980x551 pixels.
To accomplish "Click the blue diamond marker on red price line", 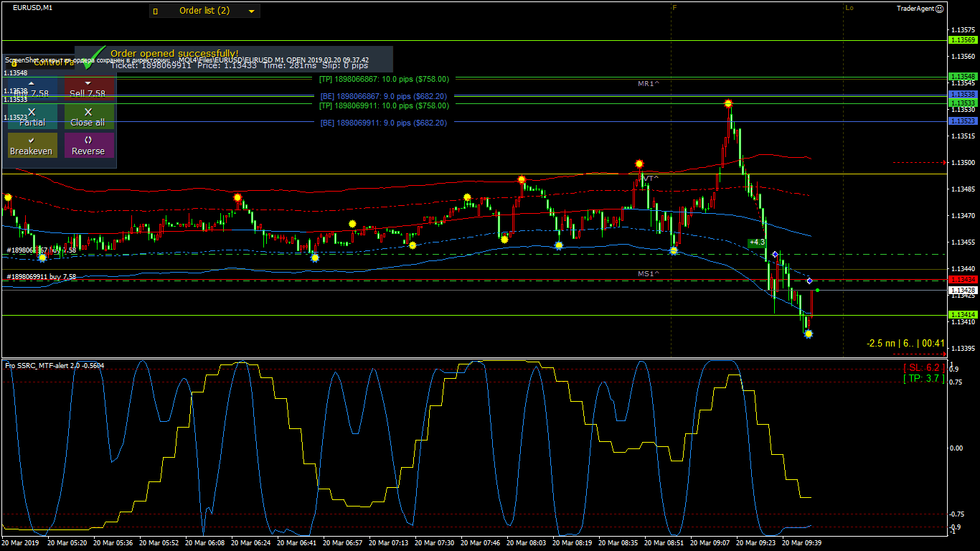I will [809, 281].
